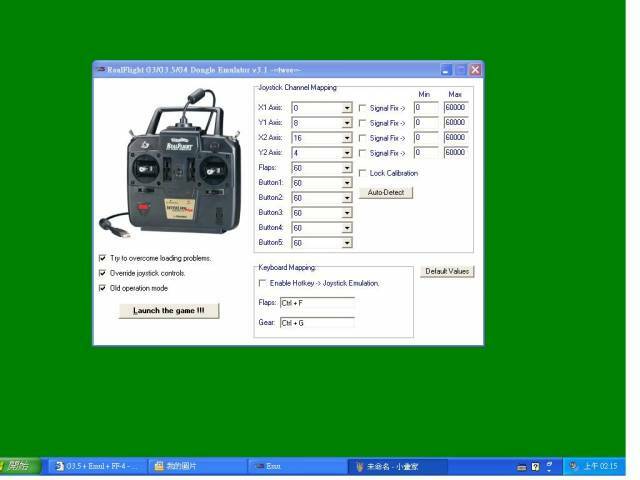
Task: Enable Hotkey to Joystick Emulation checkbox
Action: tap(262, 283)
